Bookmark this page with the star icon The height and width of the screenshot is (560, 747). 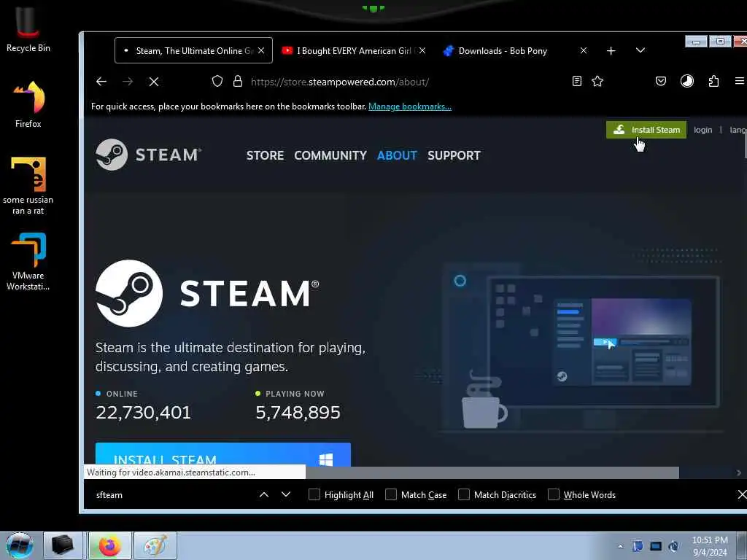coord(597,82)
